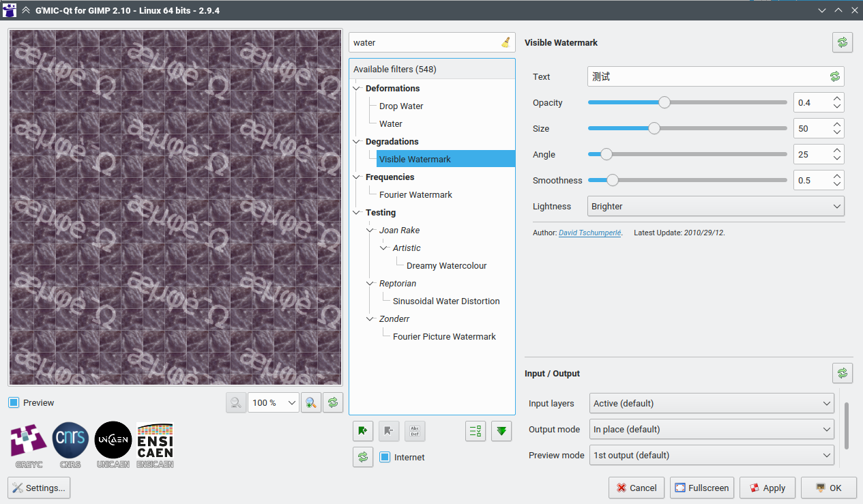Click update filters refresh icon near Internet
This screenshot has width=863, height=504.
[363, 457]
